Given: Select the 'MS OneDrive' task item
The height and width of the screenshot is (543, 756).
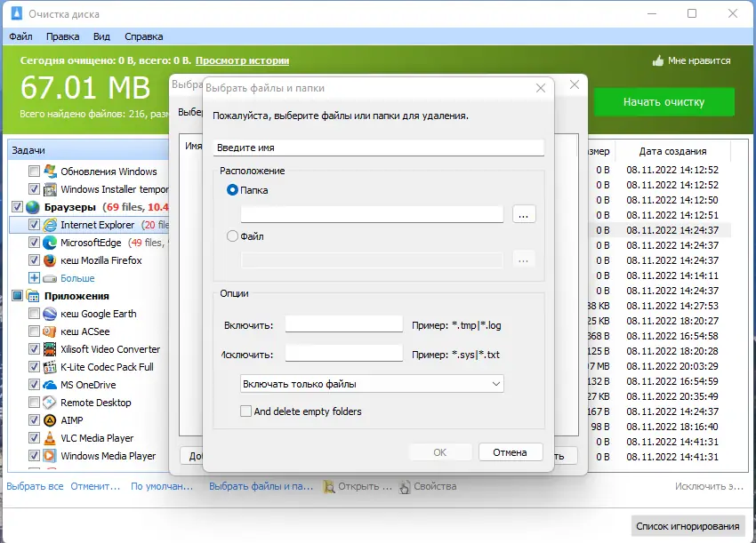Looking at the screenshot, I should tap(88, 385).
